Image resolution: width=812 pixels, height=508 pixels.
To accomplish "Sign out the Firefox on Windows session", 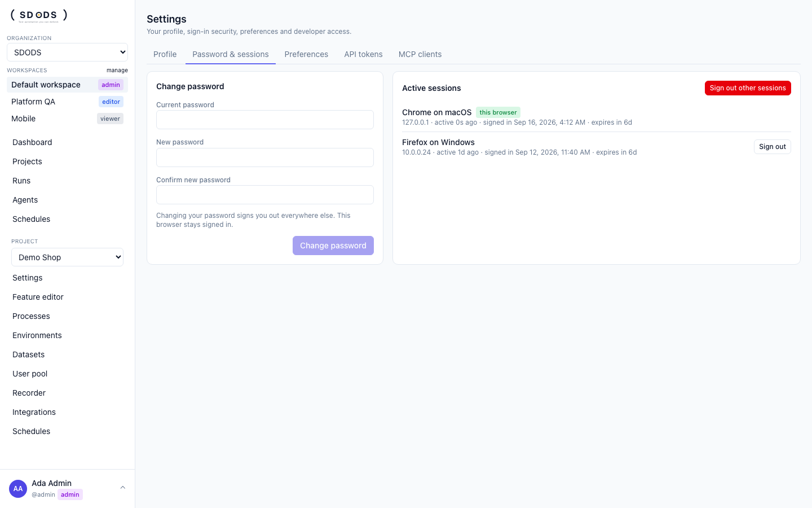I will [773, 147].
